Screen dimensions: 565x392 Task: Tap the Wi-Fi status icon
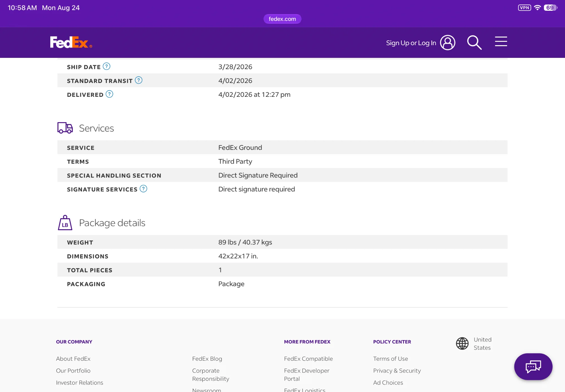click(x=537, y=8)
